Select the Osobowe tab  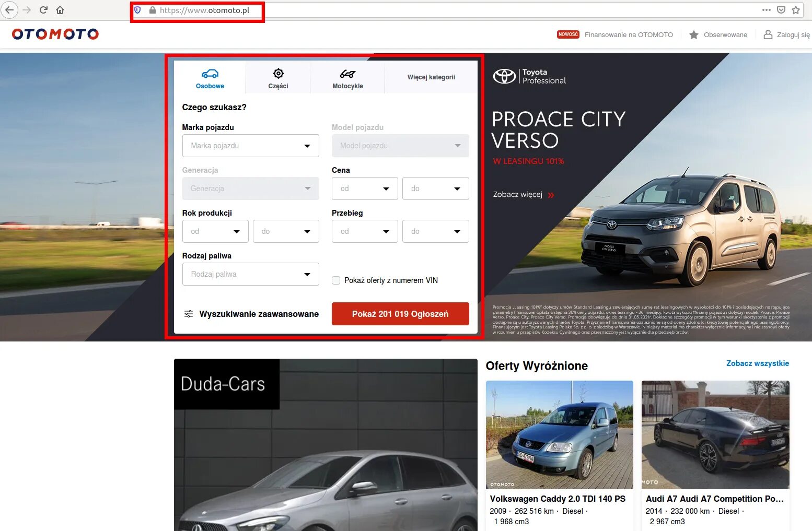click(x=210, y=77)
